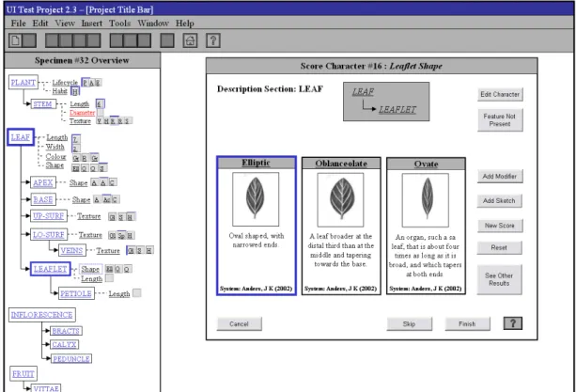Click the Texture character beside VEINS
The image size is (576, 392).
tap(108, 251)
